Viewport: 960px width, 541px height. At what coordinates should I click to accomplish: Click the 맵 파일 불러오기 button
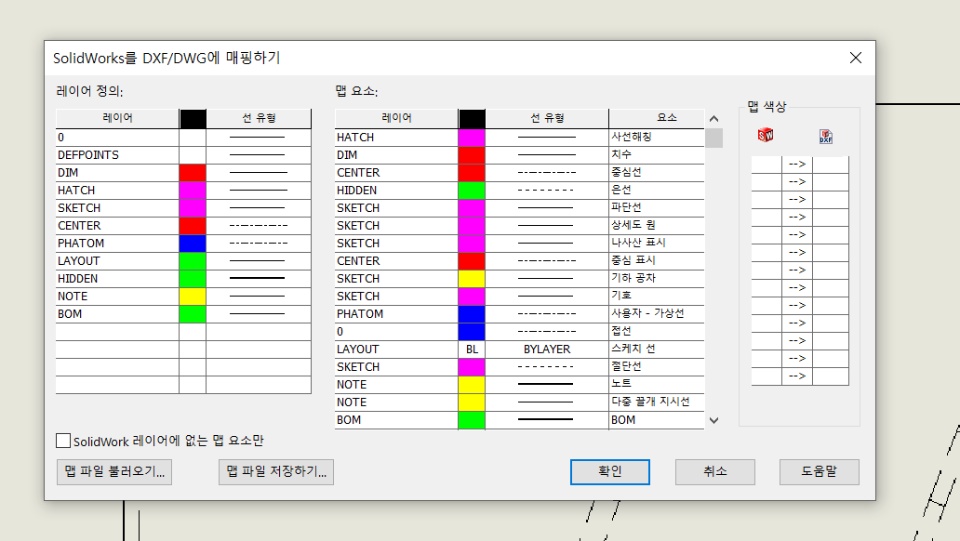pos(114,472)
